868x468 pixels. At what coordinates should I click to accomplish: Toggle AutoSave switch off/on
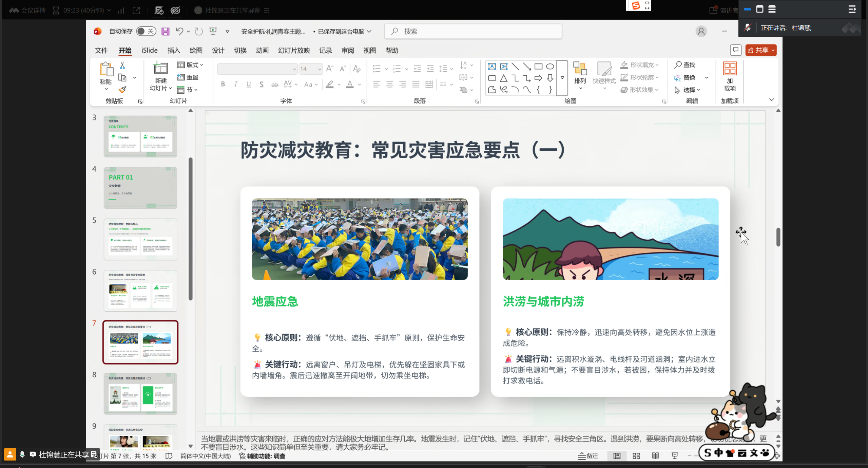(146, 32)
